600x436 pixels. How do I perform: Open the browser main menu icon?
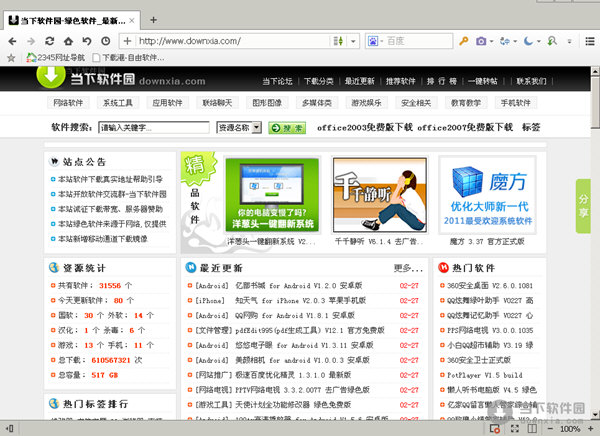point(590,41)
